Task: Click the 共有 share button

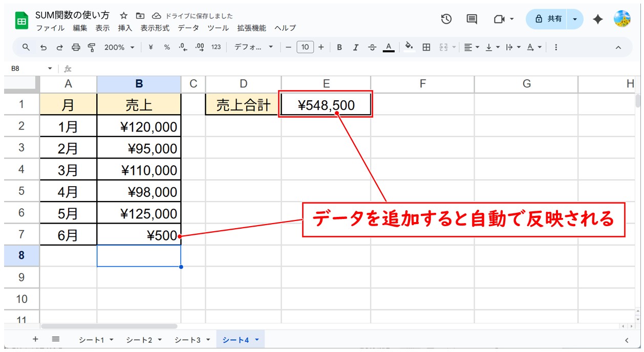Action: pyautogui.click(x=548, y=19)
